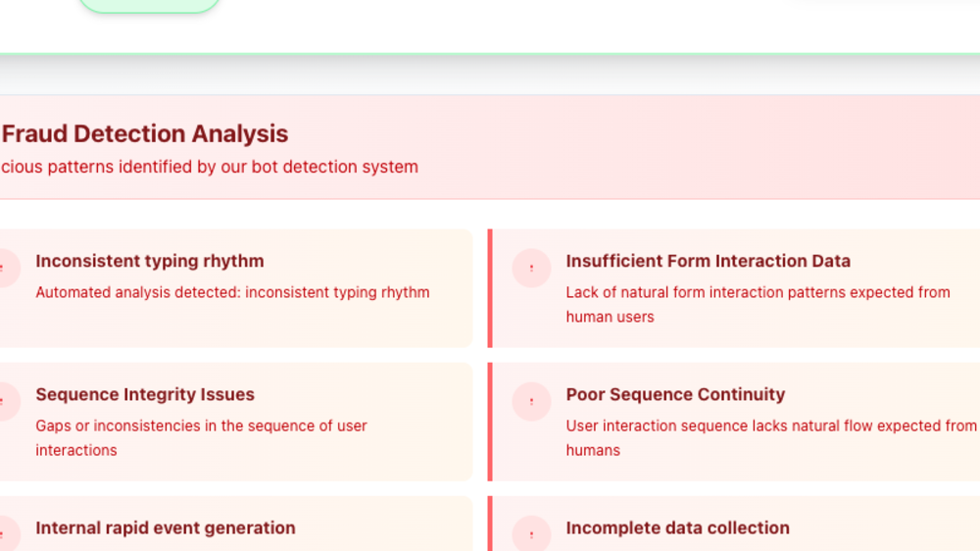Open the Sequence Integrity Issues title
Image resolution: width=980 pixels, height=551 pixels.
(145, 394)
